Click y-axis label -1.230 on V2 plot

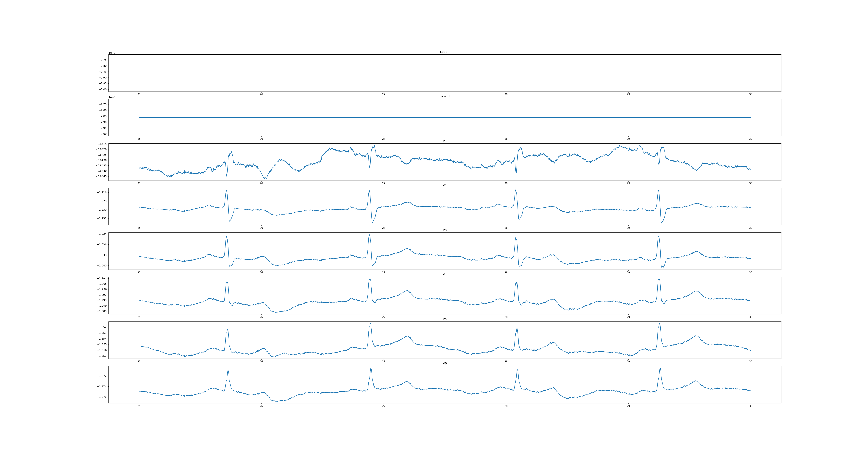[102, 210]
